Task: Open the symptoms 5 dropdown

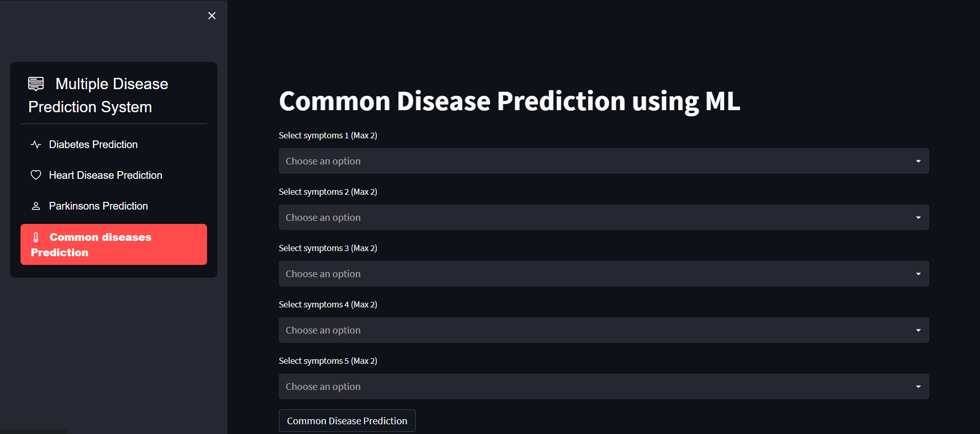Action: point(595,386)
